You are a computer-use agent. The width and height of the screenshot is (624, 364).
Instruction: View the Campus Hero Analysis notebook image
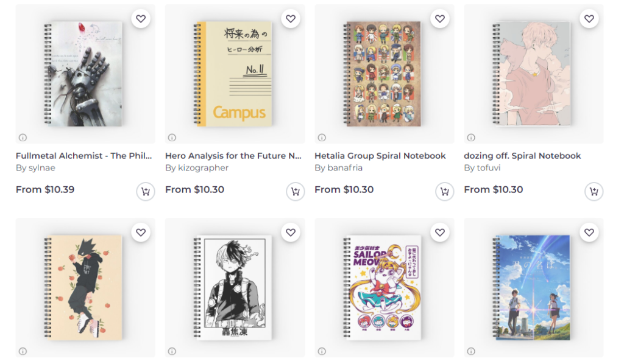point(235,74)
